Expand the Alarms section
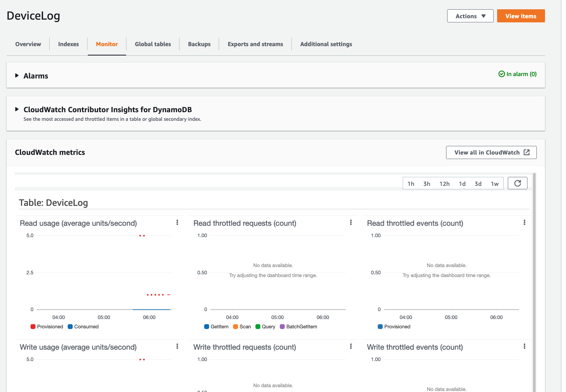Image resolution: width=566 pixels, height=392 pixels. 17,76
